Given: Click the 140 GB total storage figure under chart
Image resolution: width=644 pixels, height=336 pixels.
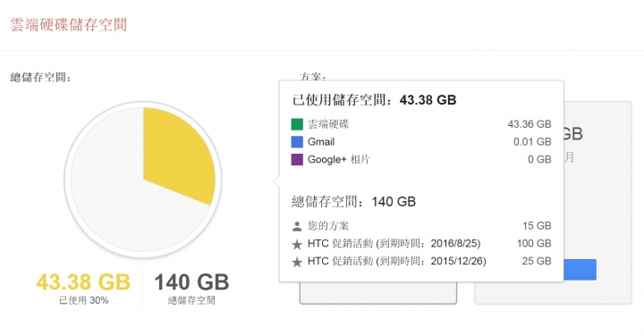Looking at the screenshot, I should [x=191, y=281].
